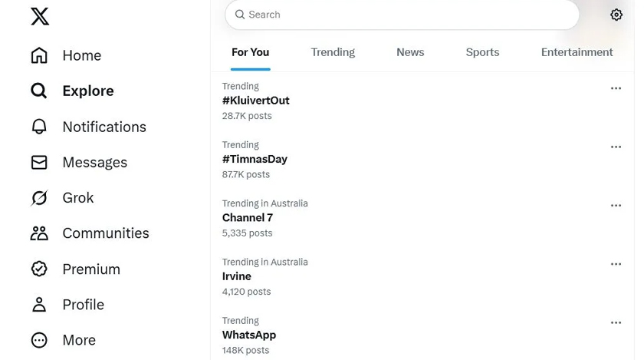Screen dimensions: 644x360
Task: Select the Entertainment tab
Action: pyautogui.click(x=577, y=52)
